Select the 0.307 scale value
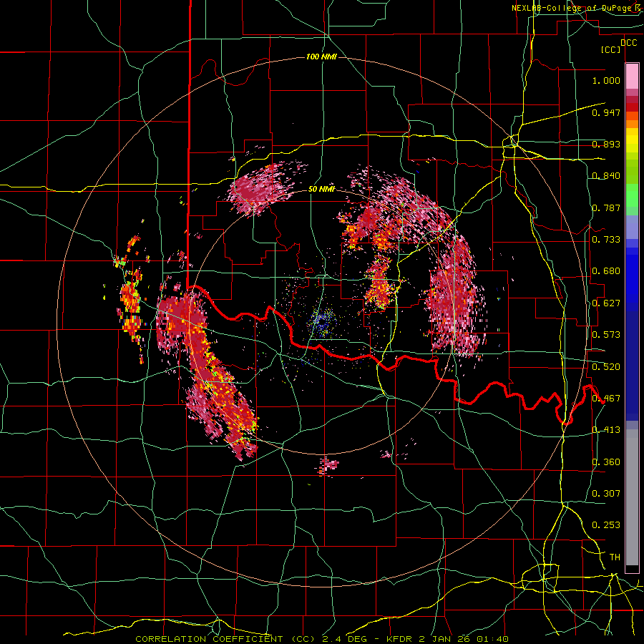The width and height of the screenshot is (644, 644). pos(606,493)
